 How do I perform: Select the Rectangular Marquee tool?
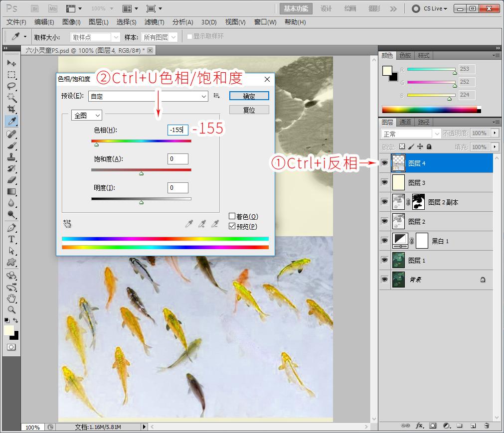pos(11,75)
